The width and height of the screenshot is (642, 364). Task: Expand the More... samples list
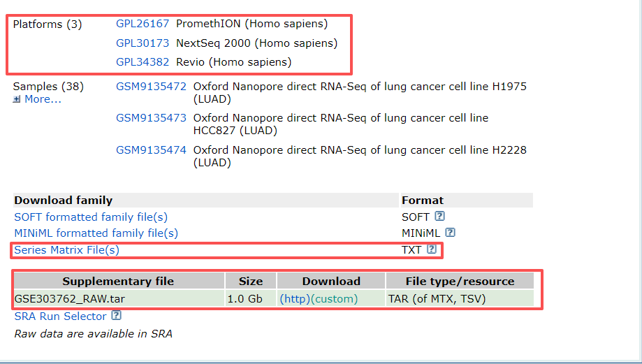point(43,99)
